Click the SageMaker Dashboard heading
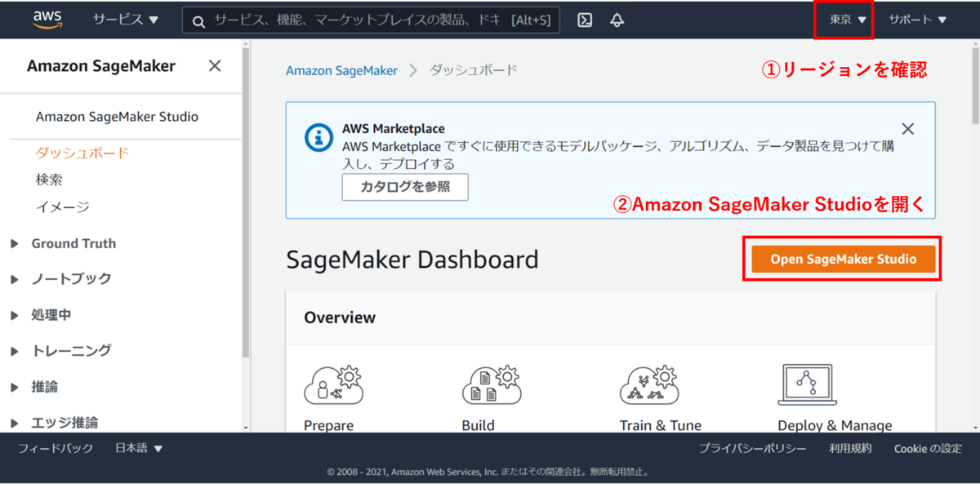Screen dimensions: 980x484 pos(412,260)
